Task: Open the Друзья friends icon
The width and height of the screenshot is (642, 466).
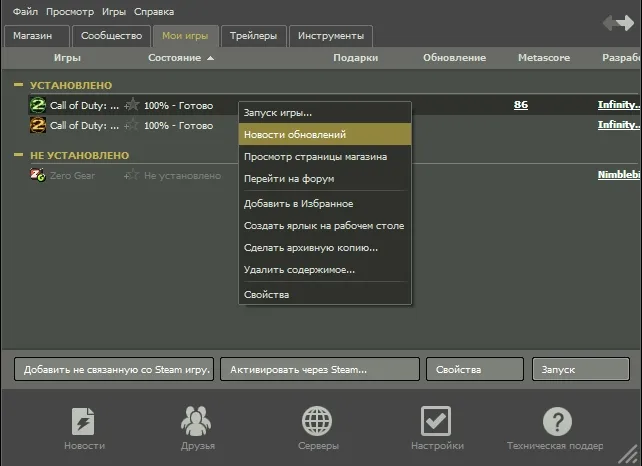Action: pos(197,421)
